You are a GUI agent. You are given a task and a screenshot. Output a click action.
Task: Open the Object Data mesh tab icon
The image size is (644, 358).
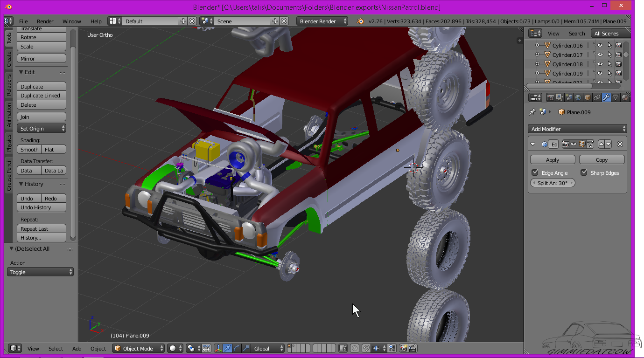616,97
